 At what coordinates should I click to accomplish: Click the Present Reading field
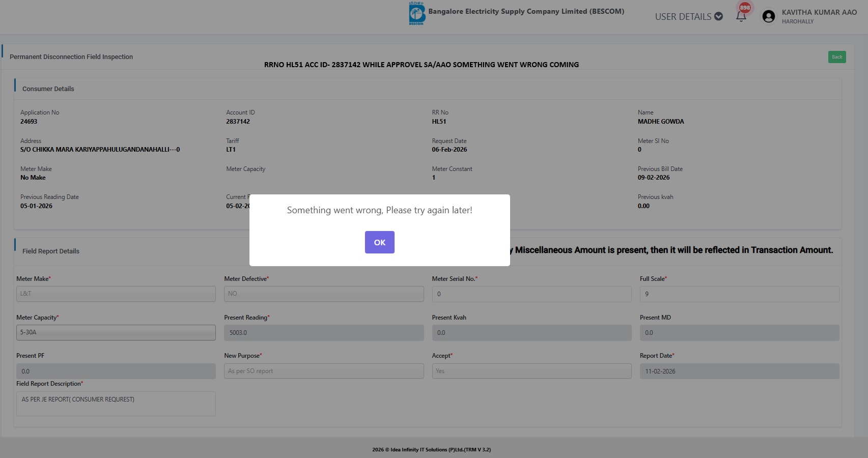coord(324,333)
